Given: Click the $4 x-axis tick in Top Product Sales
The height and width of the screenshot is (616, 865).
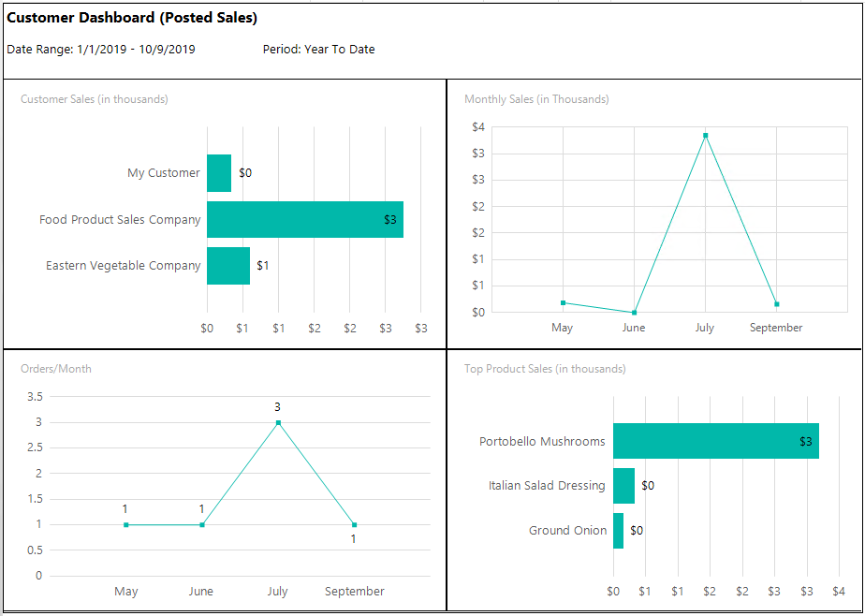Looking at the screenshot, I should [839, 592].
